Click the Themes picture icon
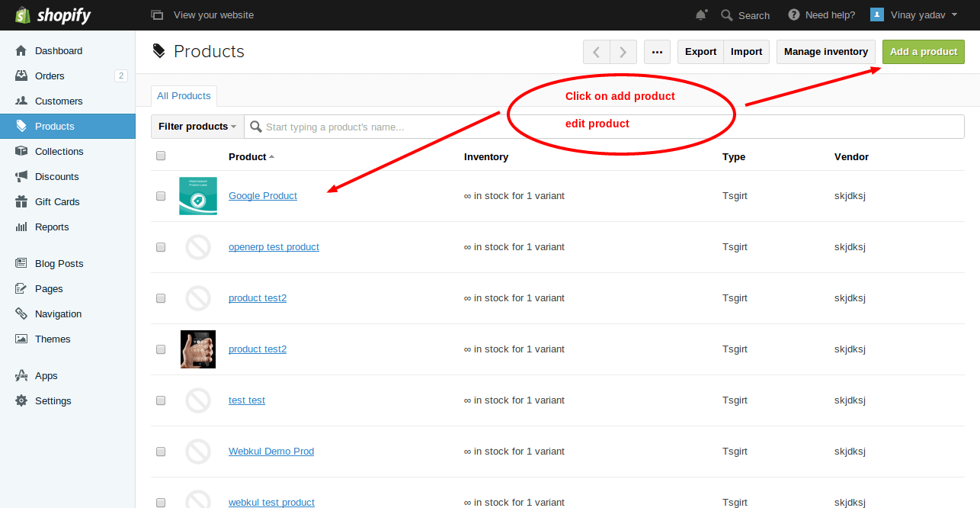Screen dimensions: 980x508 pos(21,339)
